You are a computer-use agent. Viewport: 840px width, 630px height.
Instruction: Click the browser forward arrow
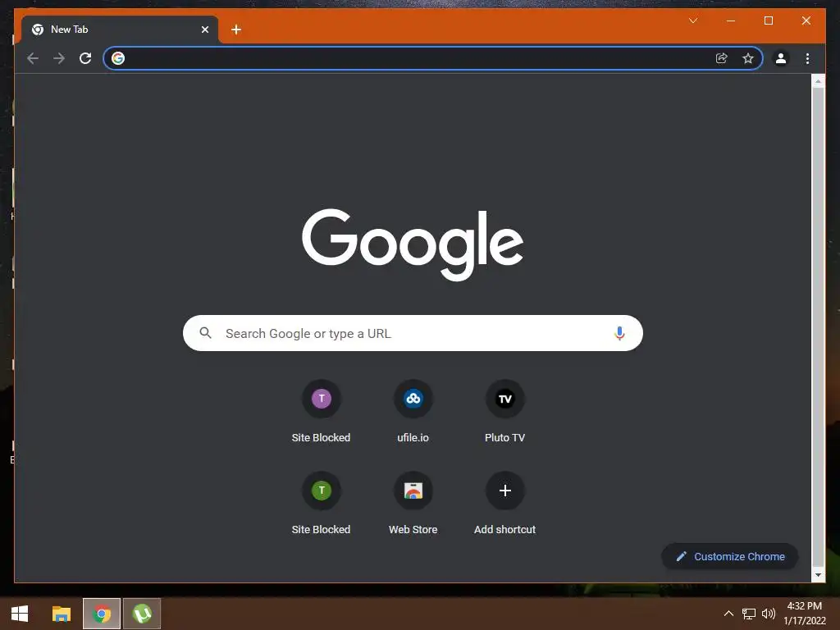click(x=59, y=58)
